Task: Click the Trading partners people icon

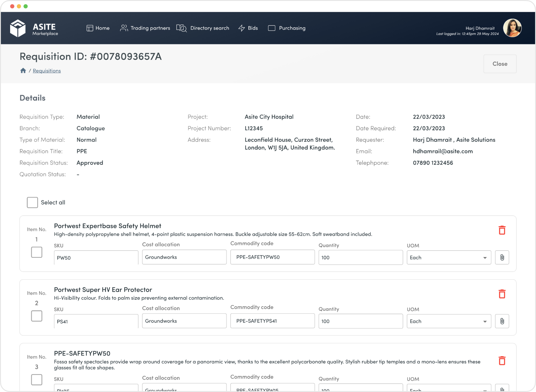Action: (124, 28)
